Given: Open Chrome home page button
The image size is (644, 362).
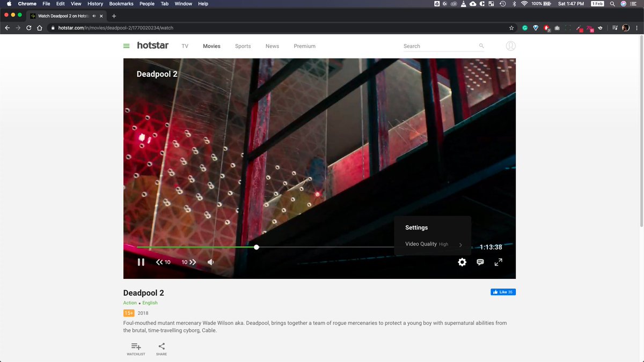Looking at the screenshot, I should (39, 28).
